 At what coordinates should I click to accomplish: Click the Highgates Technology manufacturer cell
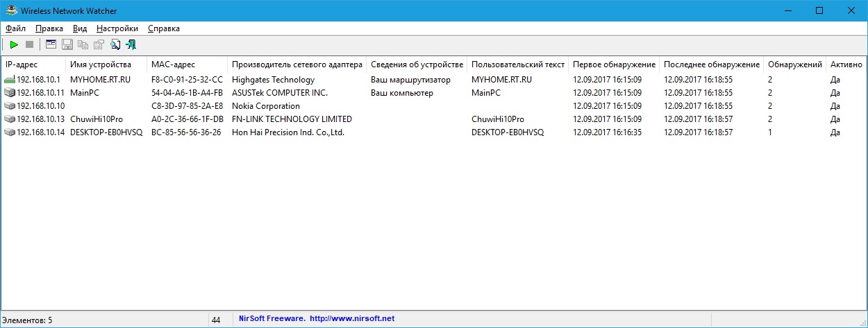[273, 80]
